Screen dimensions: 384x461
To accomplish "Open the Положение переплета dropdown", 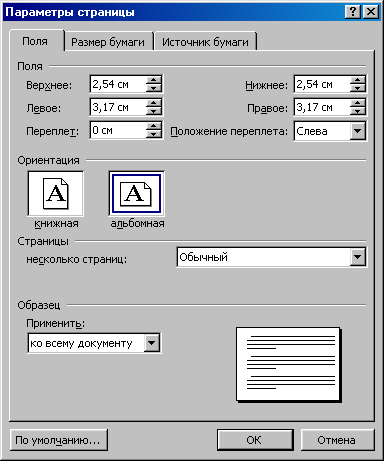I will (x=358, y=131).
